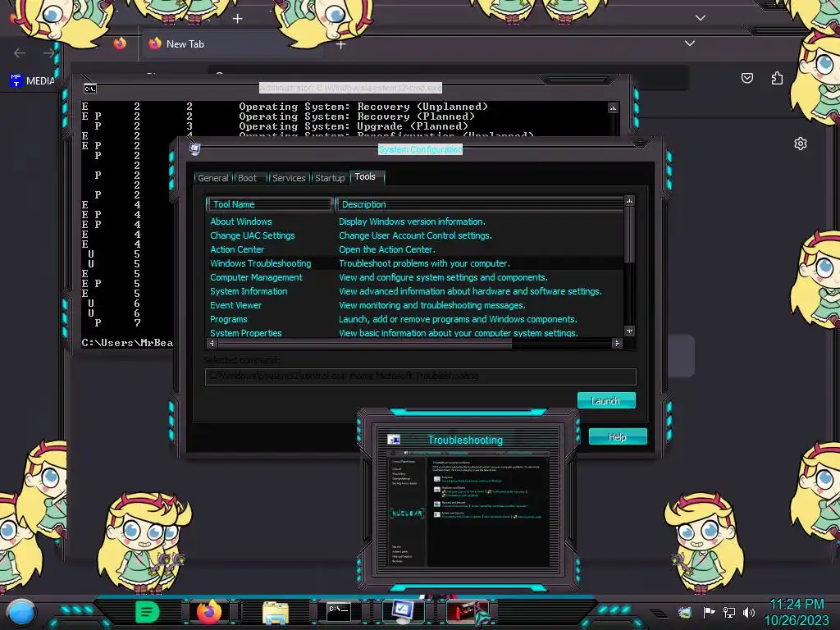This screenshot has width=840, height=630.
Task: Click the Start orb button
Action: click(21, 612)
